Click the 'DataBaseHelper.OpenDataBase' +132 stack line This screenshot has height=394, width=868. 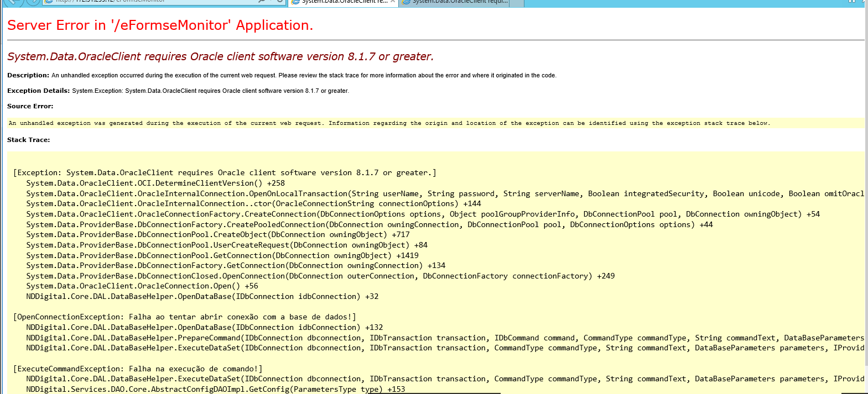(205, 327)
